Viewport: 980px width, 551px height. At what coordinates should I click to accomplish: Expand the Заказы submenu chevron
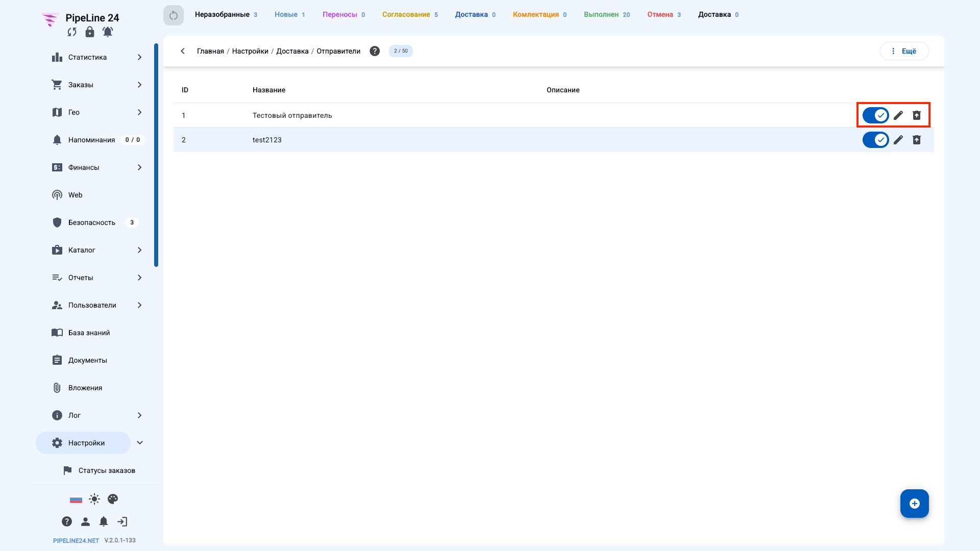(x=139, y=85)
